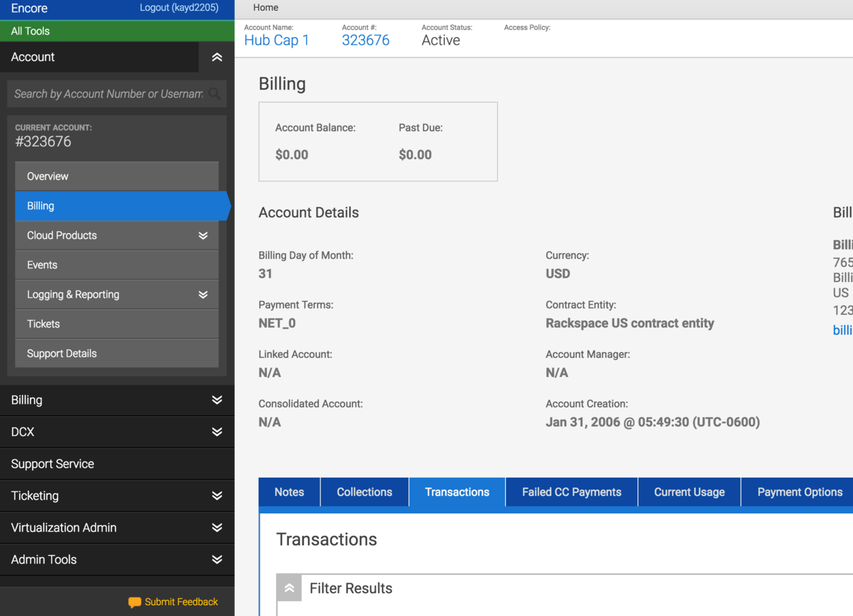Click the Billing Day of Month value 31
This screenshot has width=853, height=616.
(x=266, y=274)
